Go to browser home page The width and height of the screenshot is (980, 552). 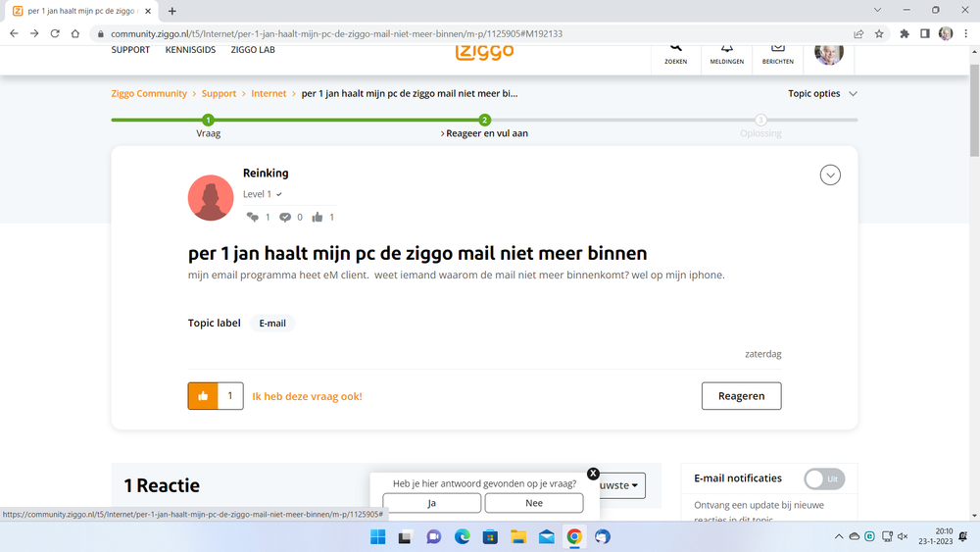pos(75,33)
